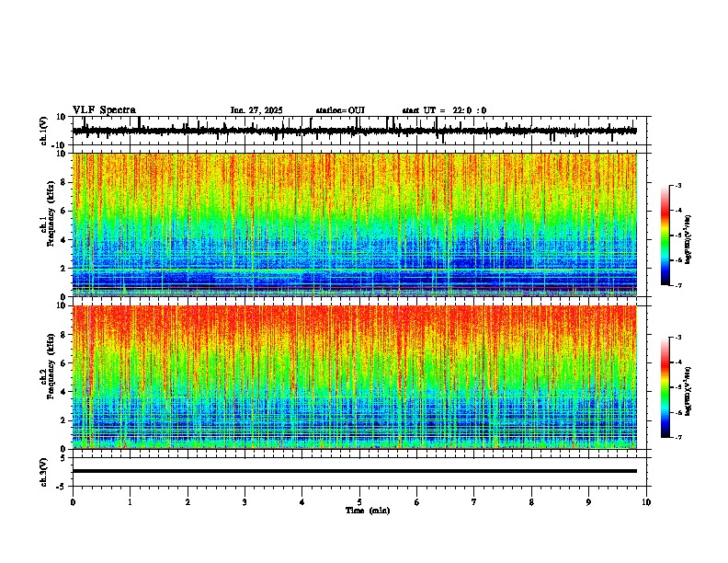Image resolution: width=728 pixels, height=563 pixels.
Task: Click the ch.2 frequency spectrogram panel
Action: click(355, 377)
